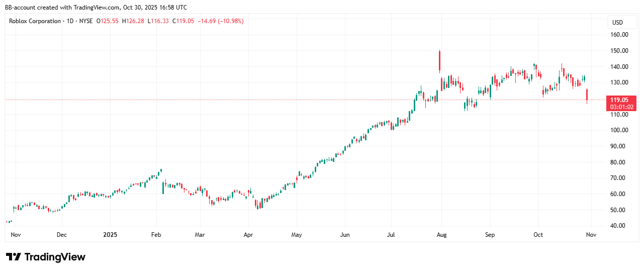Image resolution: width=644 pixels, height=272 pixels.
Task: Click the NYSE exchange label
Action: click(87, 21)
